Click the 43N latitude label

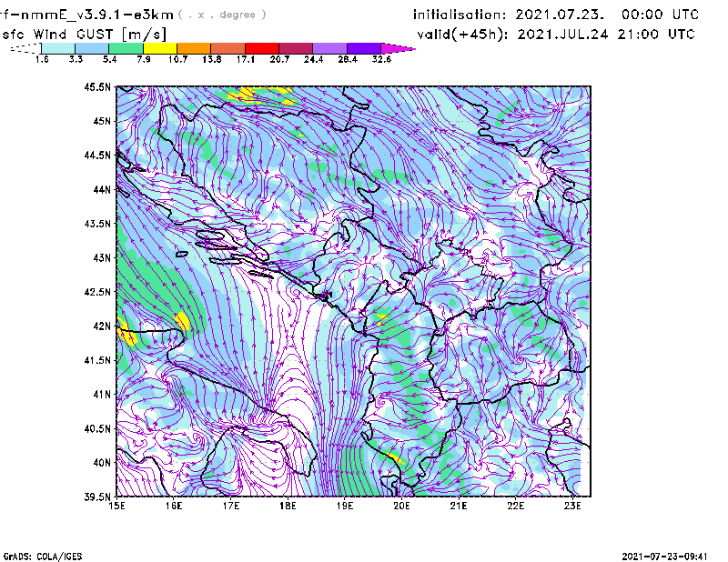[x=102, y=257]
